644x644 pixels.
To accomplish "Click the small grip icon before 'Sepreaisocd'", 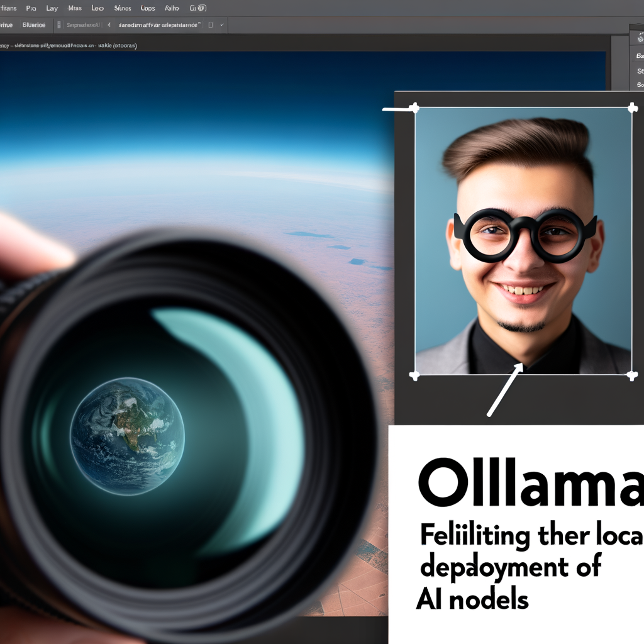I will 58,25.
